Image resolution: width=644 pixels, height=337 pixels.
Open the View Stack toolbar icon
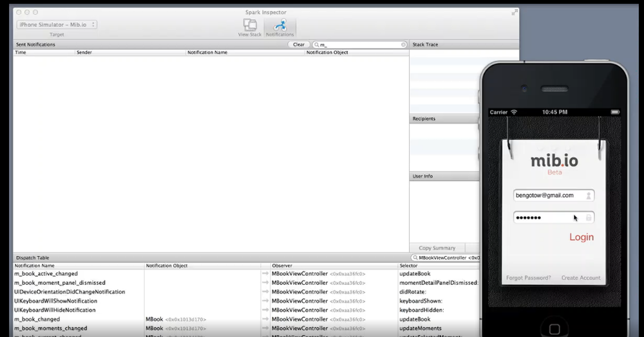250,28
